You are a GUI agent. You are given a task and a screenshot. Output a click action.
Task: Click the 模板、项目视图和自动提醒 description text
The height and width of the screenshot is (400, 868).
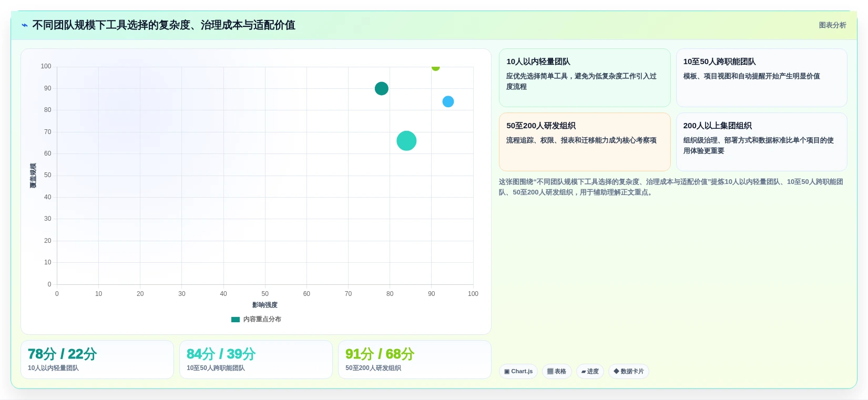coord(752,76)
